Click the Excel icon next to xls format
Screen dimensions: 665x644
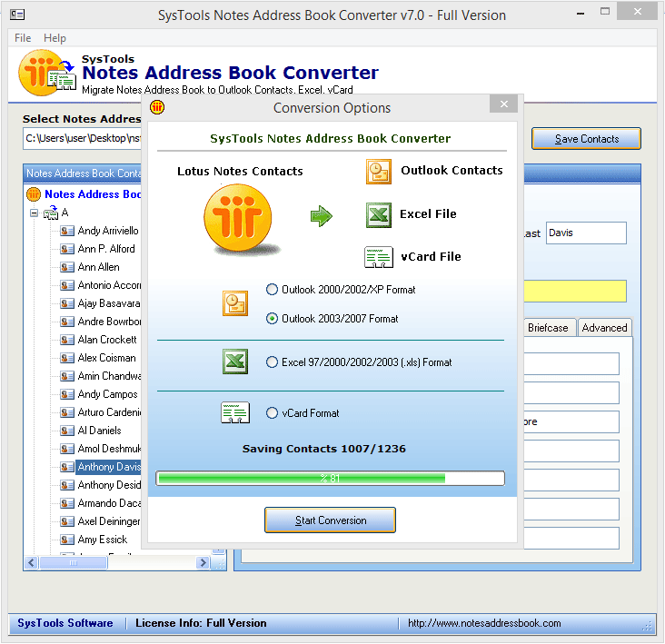coord(235,362)
